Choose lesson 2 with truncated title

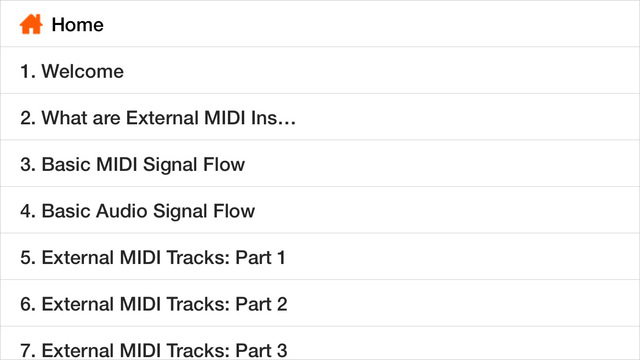pyautogui.click(x=320, y=117)
